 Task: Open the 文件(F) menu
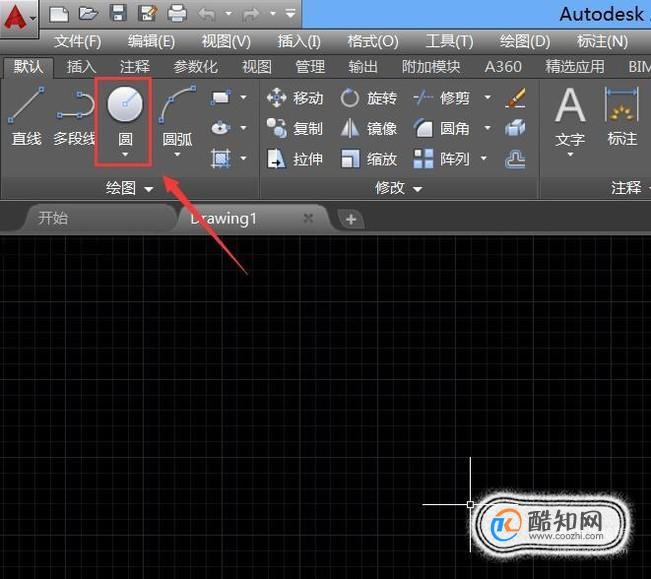point(78,41)
